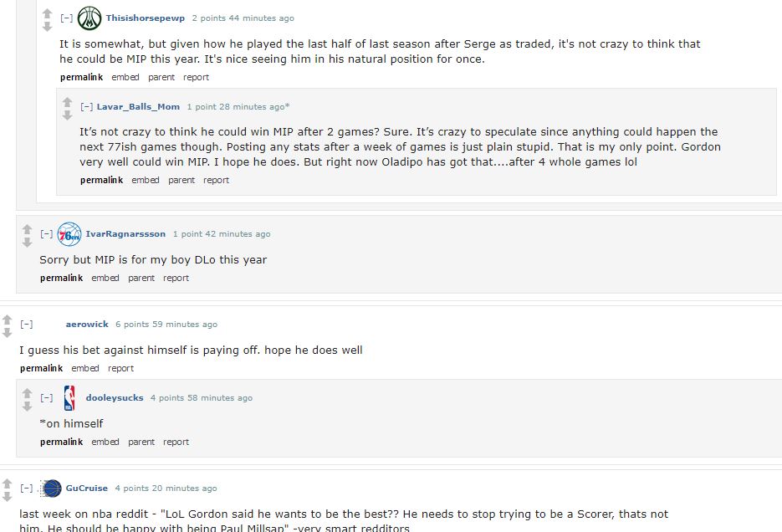Downvote dooleysucks' comment

click(28, 407)
